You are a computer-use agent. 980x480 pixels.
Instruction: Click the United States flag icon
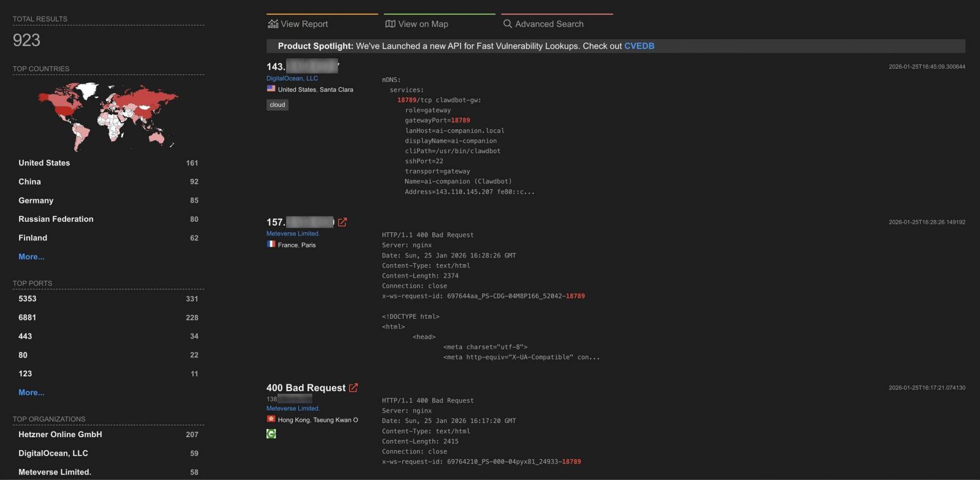point(271,89)
